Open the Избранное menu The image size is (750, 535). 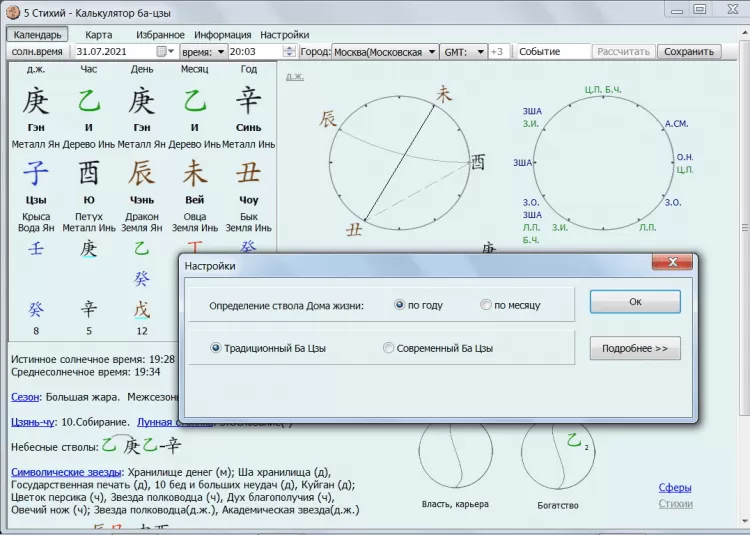pyautogui.click(x=160, y=34)
